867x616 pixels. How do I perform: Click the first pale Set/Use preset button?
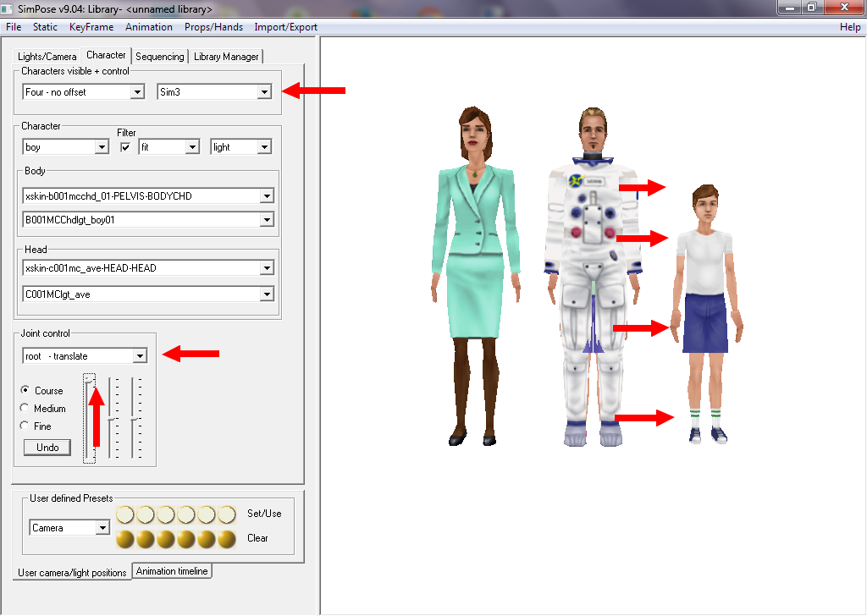(x=125, y=514)
